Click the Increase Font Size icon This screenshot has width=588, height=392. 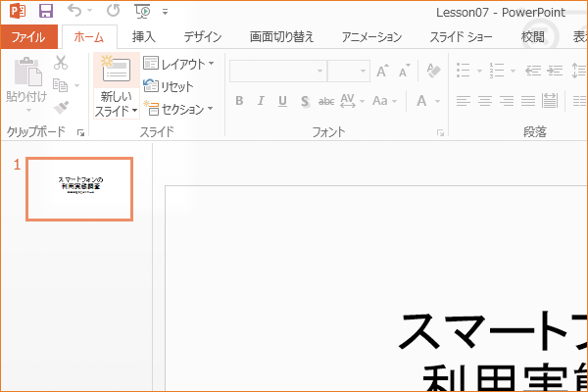(x=382, y=71)
